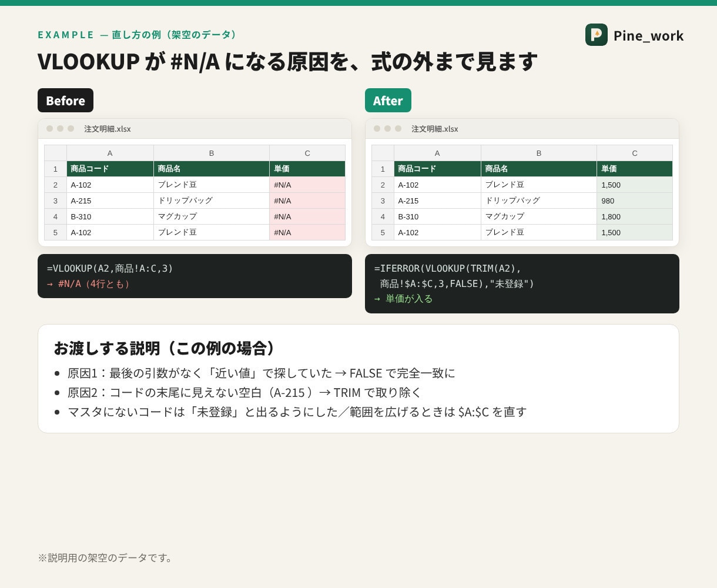This screenshot has height=588, width=717.
Task: Click the =IFERROR(VLOOKUP(TRIM(A2), formula line
Action: pos(448,269)
